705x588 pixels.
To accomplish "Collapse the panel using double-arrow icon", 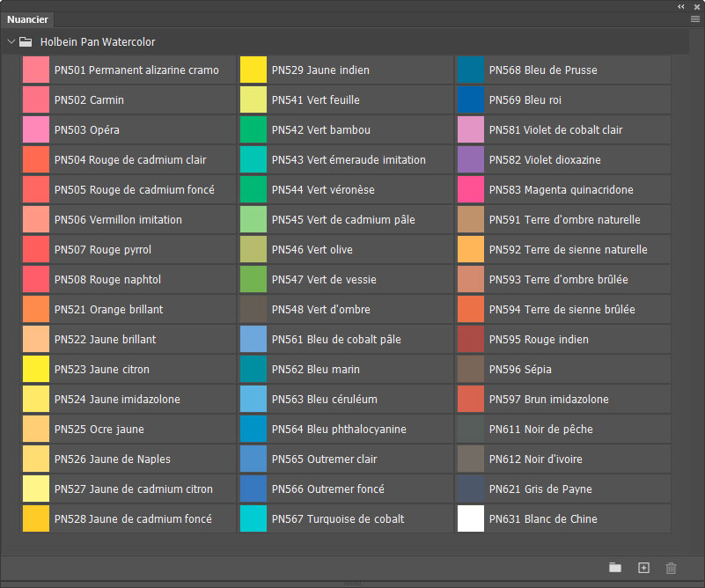I will pyautogui.click(x=680, y=6).
